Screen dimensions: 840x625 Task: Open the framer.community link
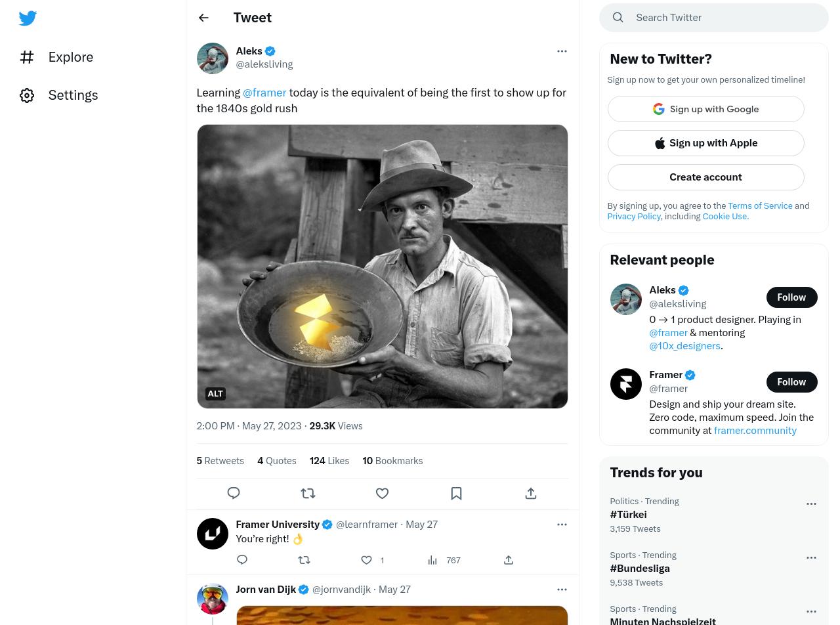pyautogui.click(x=755, y=431)
